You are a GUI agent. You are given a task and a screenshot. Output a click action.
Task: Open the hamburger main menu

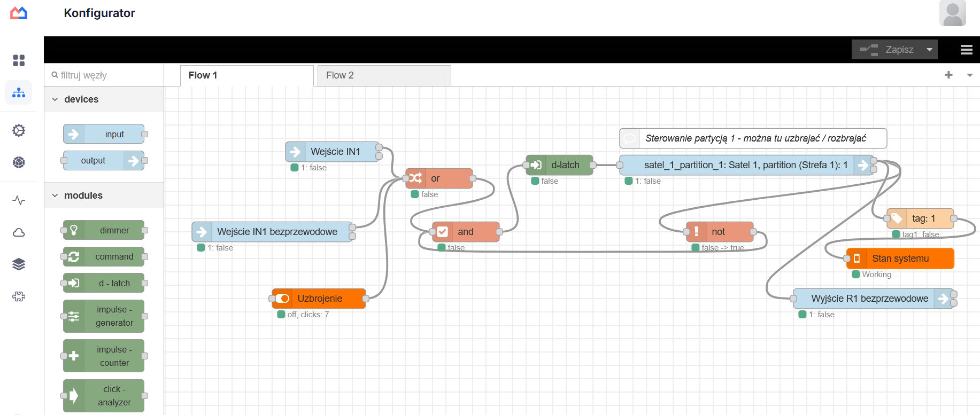(x=966, y=50)
